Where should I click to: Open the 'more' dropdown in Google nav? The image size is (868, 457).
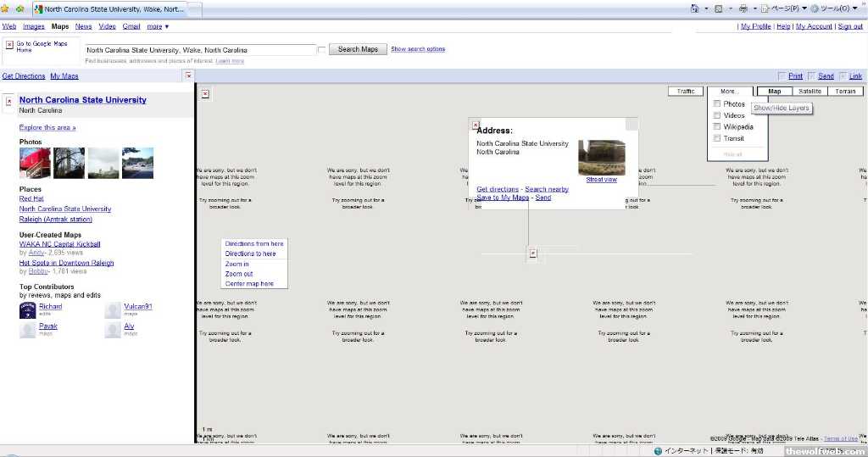point(158,26)
